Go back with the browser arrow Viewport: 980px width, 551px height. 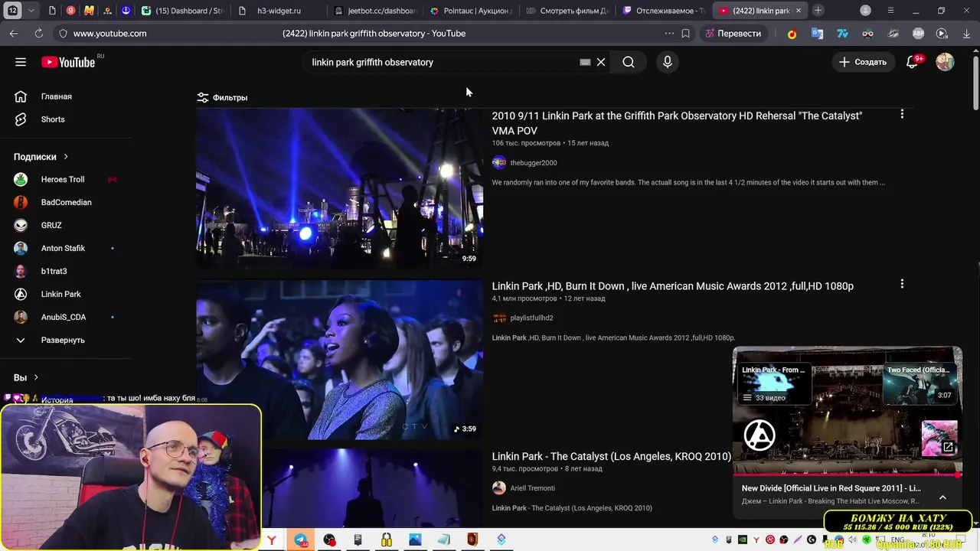pyautogui.click(x=14, y=34)
